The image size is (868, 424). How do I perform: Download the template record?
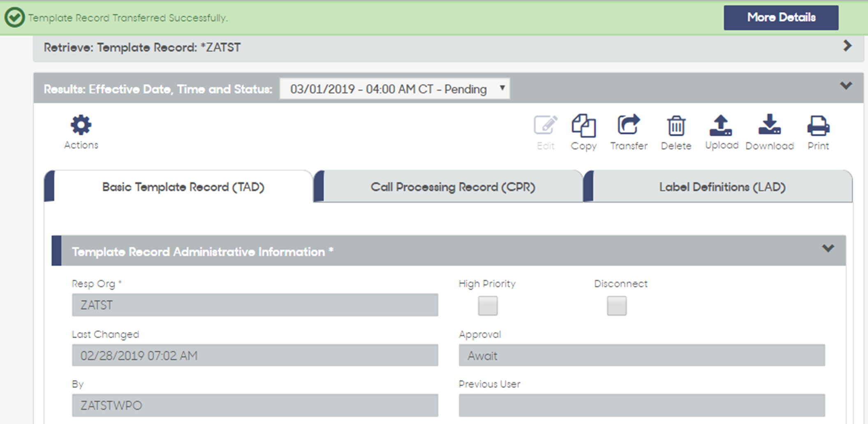pos(770,132)
